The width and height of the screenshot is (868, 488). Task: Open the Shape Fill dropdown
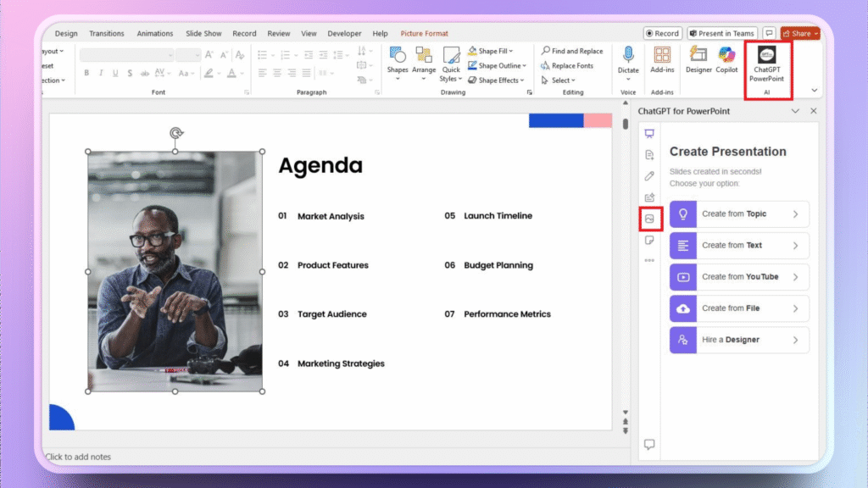495,51
